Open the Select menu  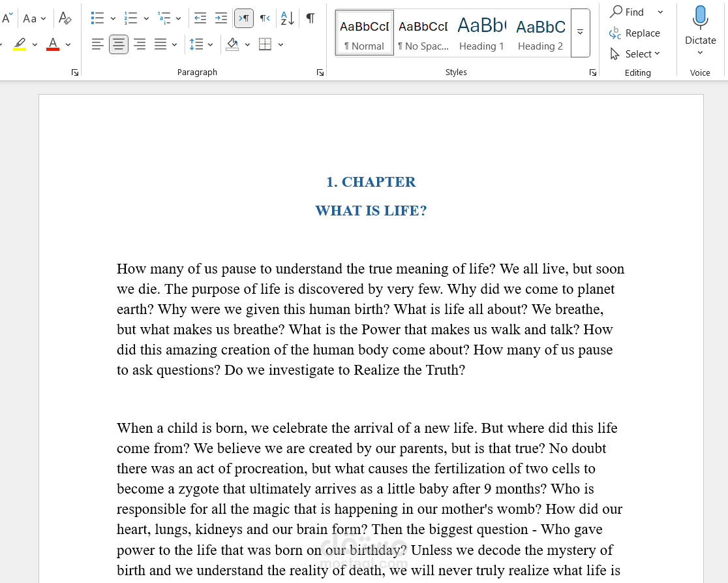pos(635,54)
